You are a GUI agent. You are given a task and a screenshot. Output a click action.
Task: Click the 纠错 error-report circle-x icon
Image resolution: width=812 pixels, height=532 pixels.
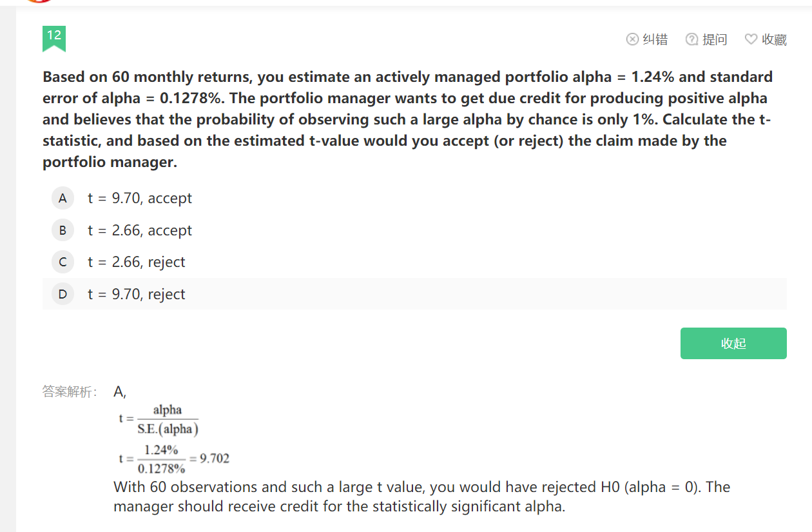tap(632, 40)
